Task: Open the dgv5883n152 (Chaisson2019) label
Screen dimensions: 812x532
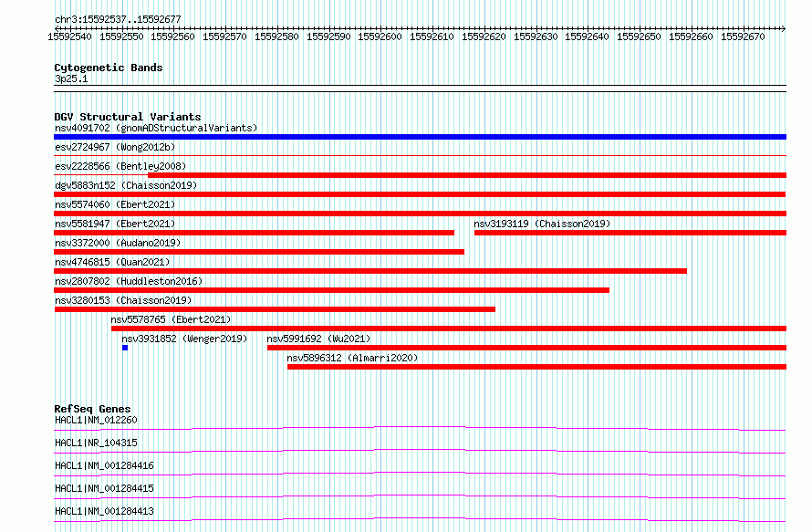Action: [126, 185]
